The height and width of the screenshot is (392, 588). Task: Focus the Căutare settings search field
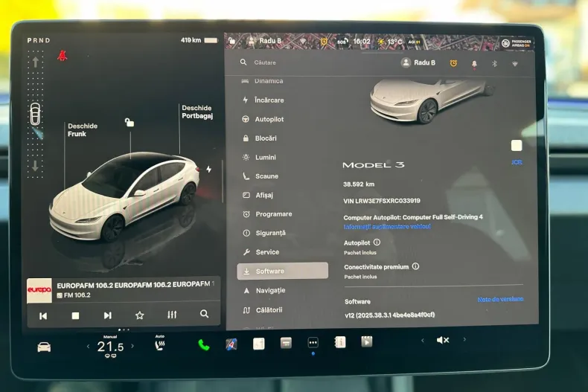(x=265, y=62)
